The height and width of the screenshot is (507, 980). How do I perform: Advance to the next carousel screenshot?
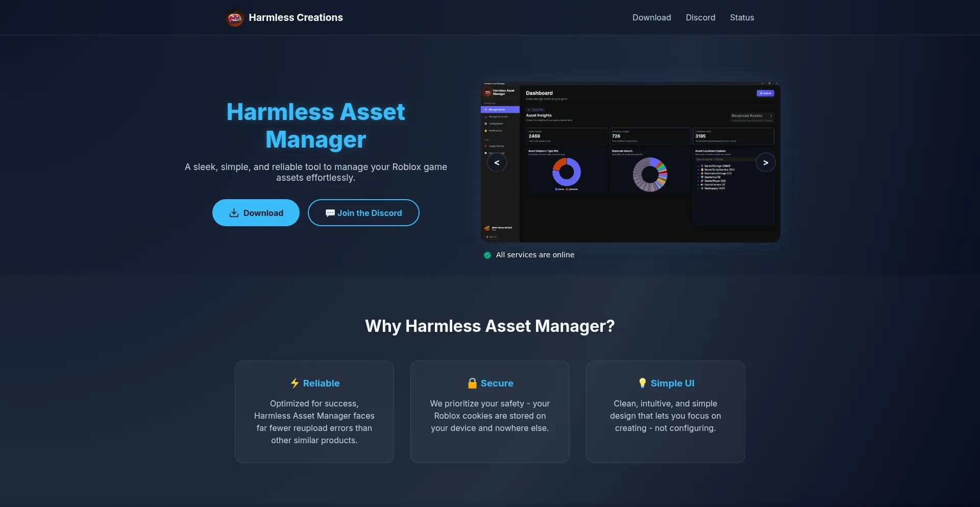point(766,163)
